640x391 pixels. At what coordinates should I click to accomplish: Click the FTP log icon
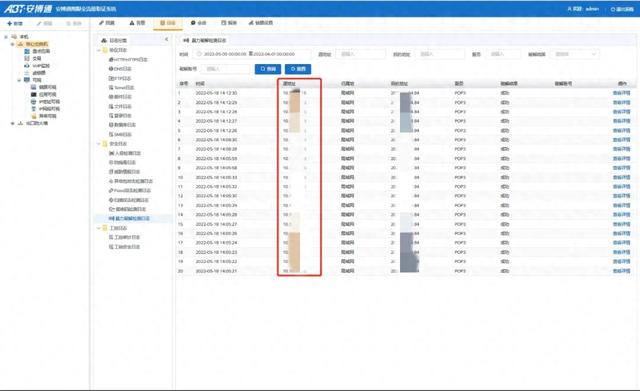pyautogui.click(x=111, y=78)
